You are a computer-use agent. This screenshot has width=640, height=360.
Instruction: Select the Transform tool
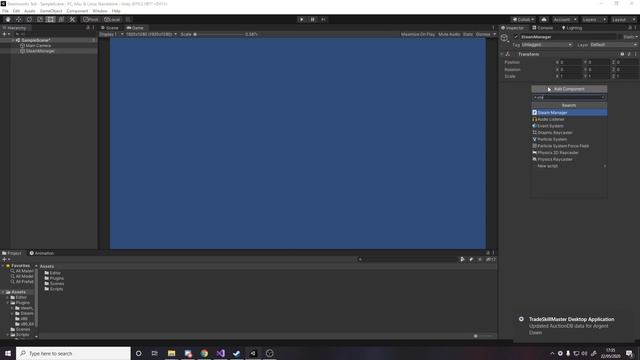coord(61,20)
